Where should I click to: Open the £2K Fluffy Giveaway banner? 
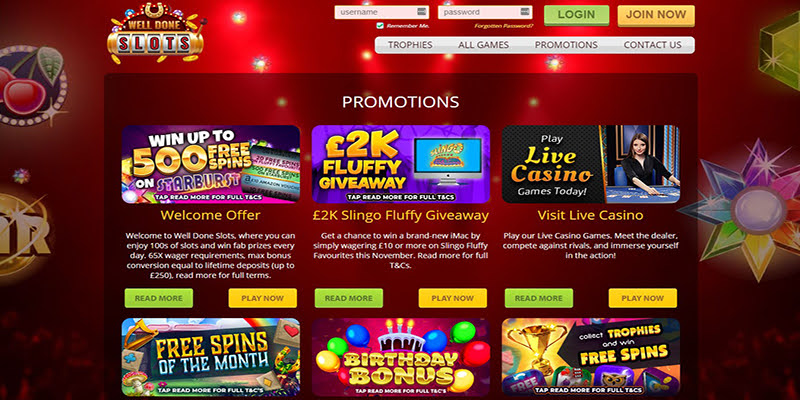(401, 164)
